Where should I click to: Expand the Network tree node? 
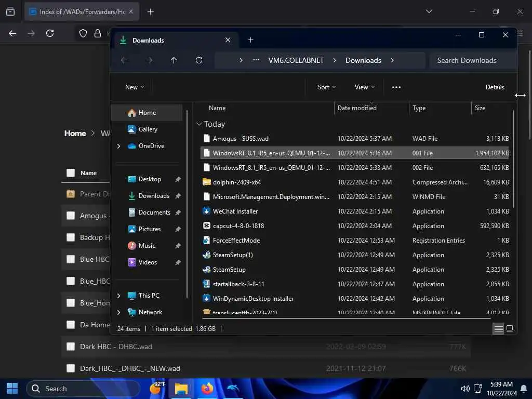pyautogui.click(x=119, y=312)
